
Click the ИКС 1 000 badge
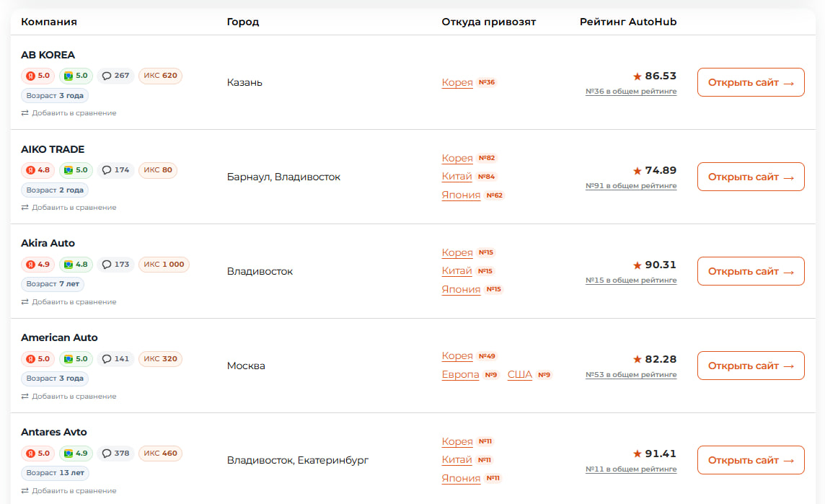tap(164, 264)
